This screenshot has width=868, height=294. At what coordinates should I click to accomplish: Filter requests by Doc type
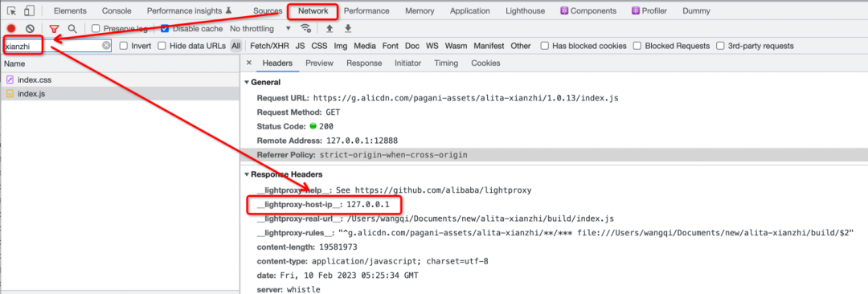coord(412,46)
